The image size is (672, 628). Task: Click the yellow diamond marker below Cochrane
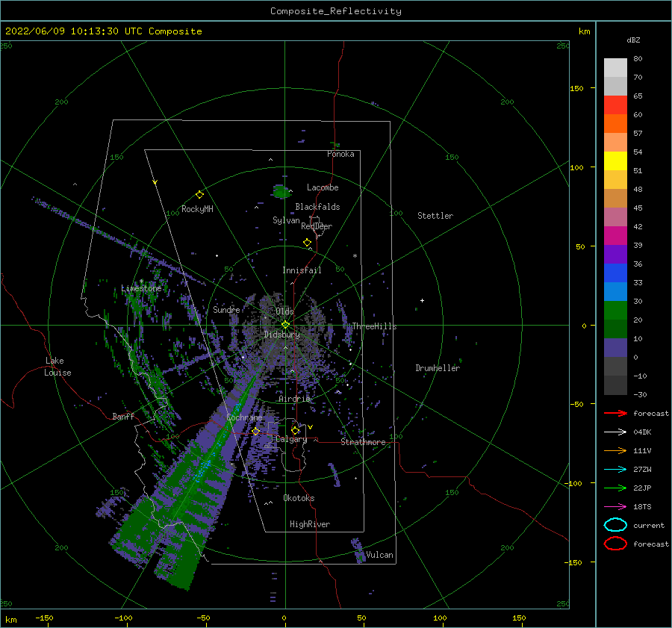(x=256, y=432)
